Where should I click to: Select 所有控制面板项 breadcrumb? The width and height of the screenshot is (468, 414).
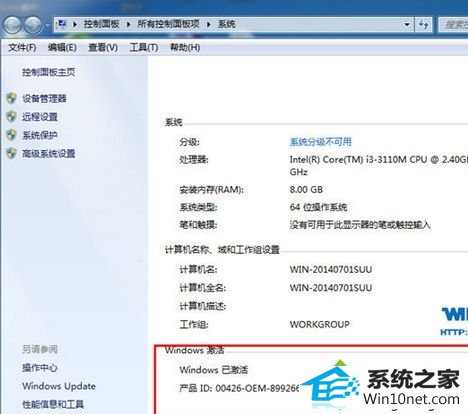168,24
